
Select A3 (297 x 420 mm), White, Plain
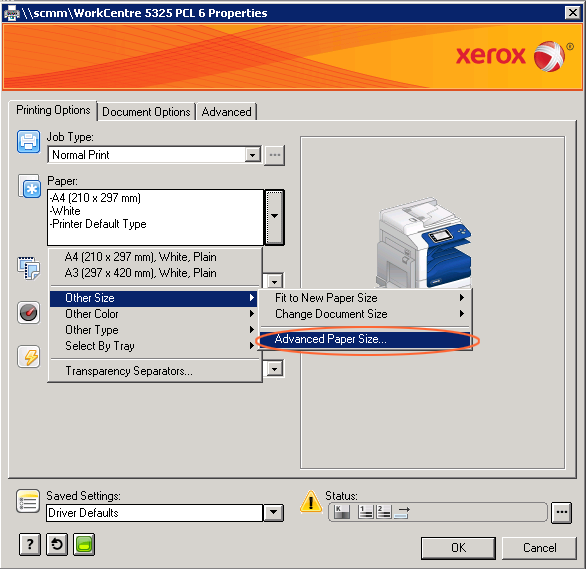155,273
